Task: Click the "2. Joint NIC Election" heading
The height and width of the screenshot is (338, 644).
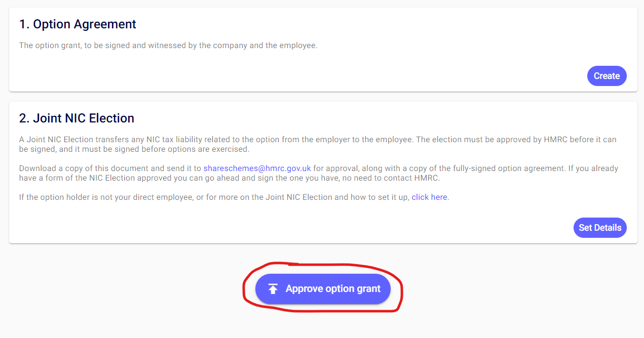Action: pos(77,118)
